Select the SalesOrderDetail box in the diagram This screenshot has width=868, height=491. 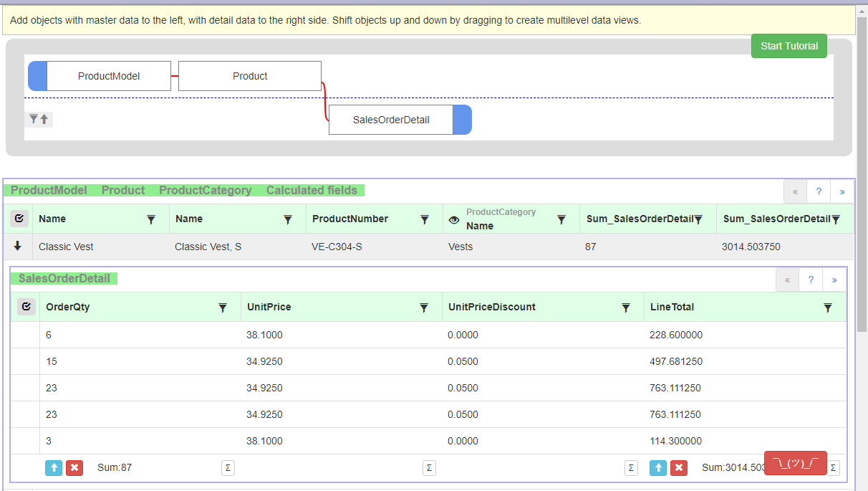[391, 120]
